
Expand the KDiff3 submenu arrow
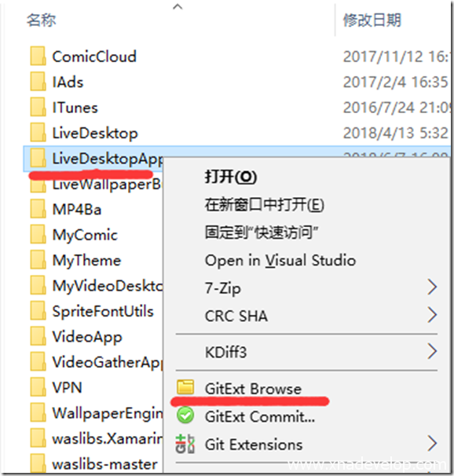432,352
